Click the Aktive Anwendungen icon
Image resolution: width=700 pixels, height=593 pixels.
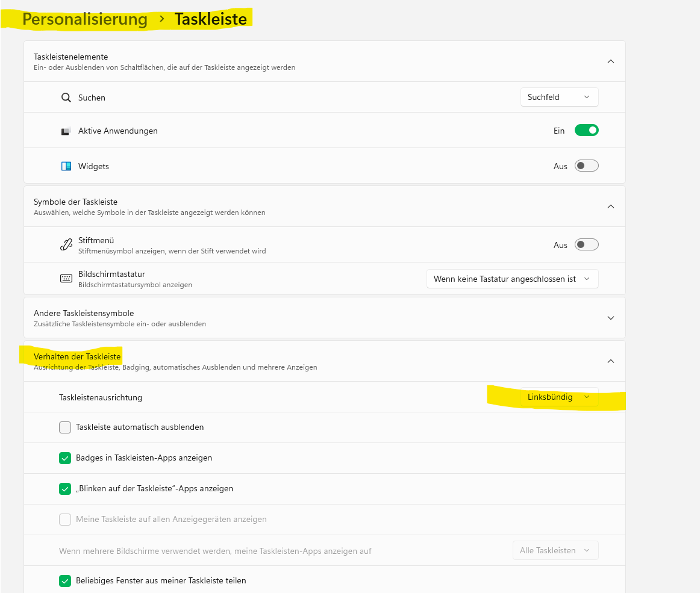(x=66, y=131)
